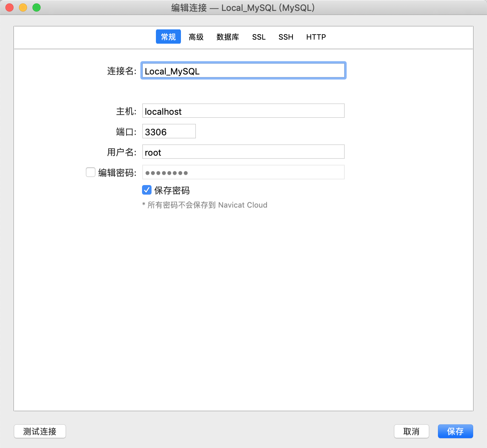Enable the 编辑密码 checkbox

point(91,172)
